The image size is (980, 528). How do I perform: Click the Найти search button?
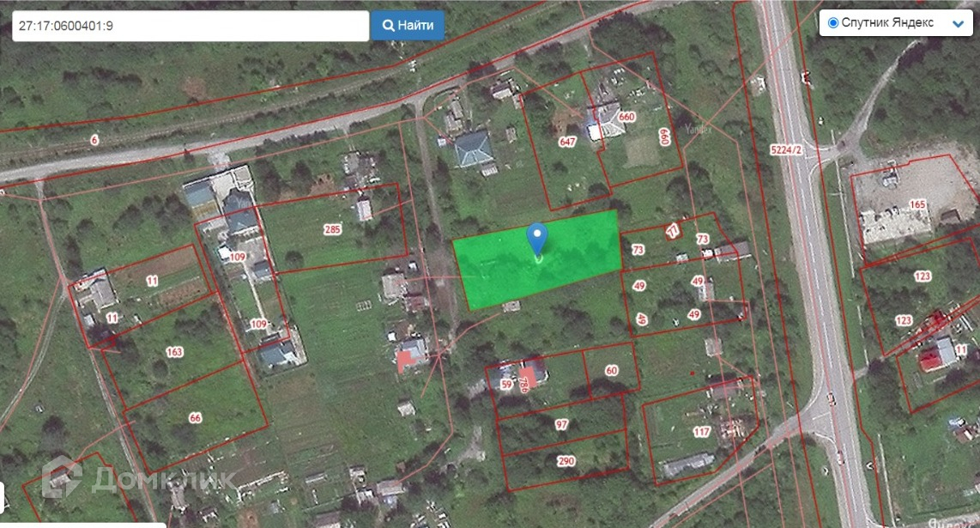408,26
